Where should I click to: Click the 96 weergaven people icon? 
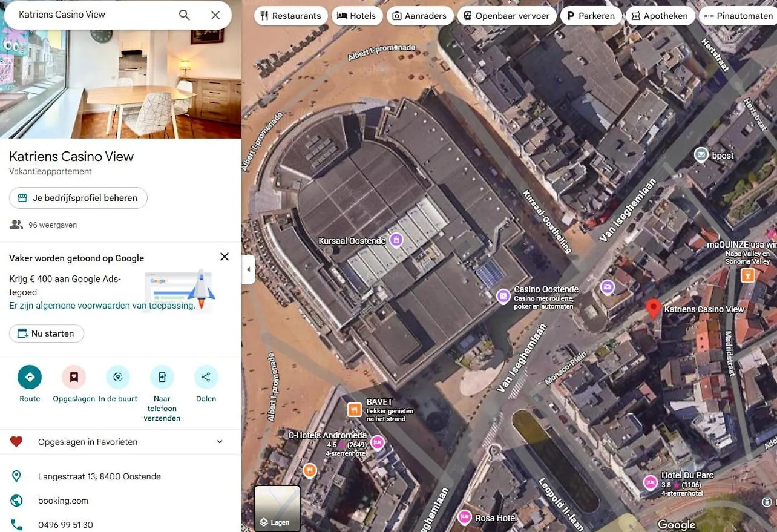tap(16, 225)
